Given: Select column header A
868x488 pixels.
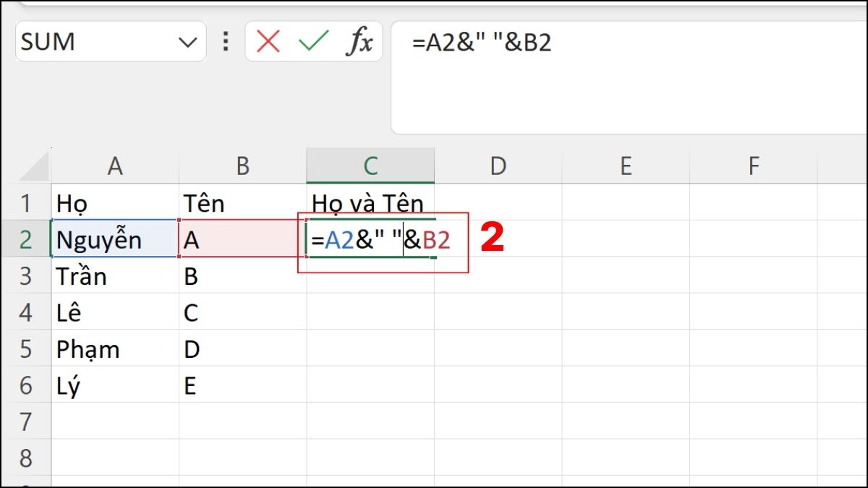Looking at the screenshot, I should [114, 165].
